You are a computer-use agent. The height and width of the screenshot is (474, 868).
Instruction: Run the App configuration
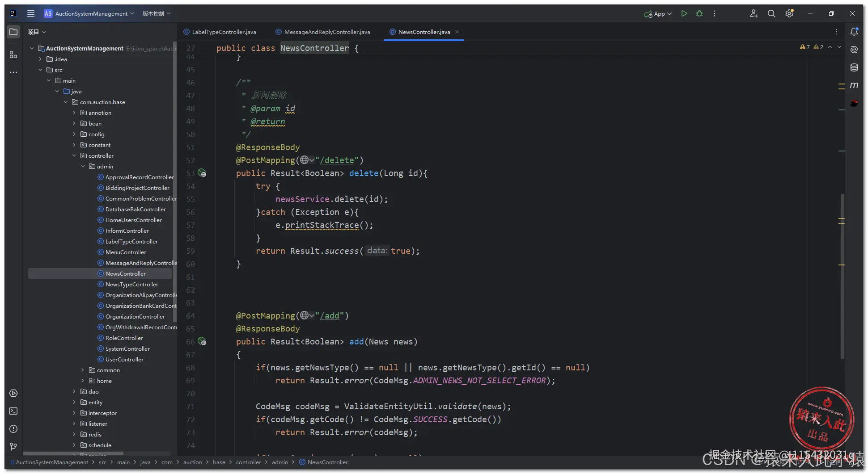click(684, 13)
